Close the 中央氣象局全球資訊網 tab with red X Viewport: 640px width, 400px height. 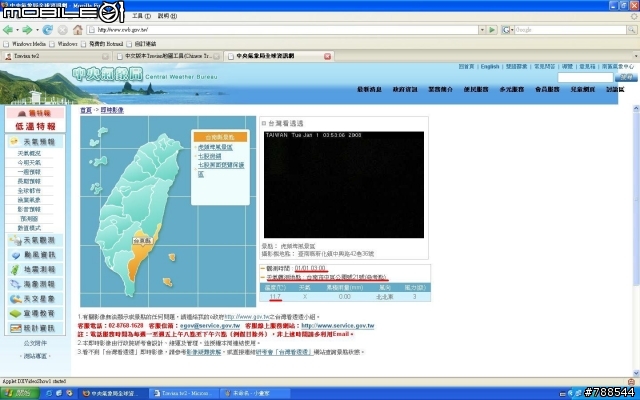[x=327, y=56]
